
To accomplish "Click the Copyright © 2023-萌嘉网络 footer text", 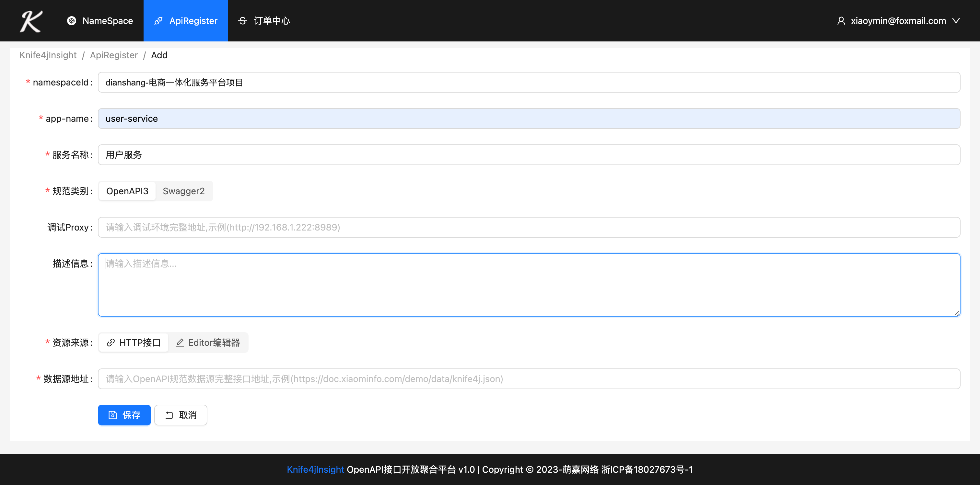I will pyautogui.click(x=540, y=469).
